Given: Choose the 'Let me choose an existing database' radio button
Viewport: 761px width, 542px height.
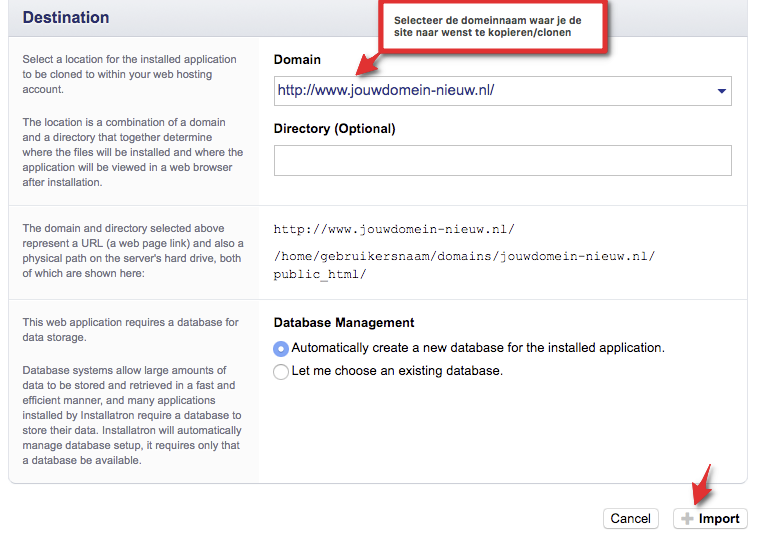Looking at the screenshot, I should point(281,371).
